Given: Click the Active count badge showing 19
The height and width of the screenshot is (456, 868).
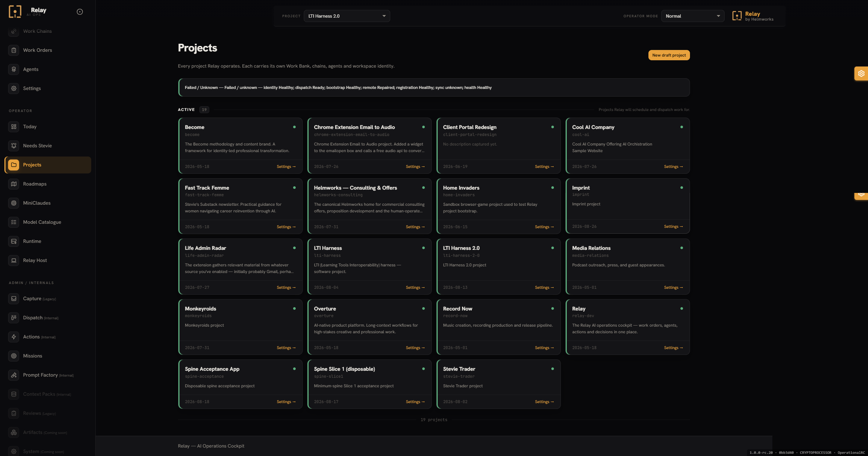Looking at the screenshot, I should 204,109.
